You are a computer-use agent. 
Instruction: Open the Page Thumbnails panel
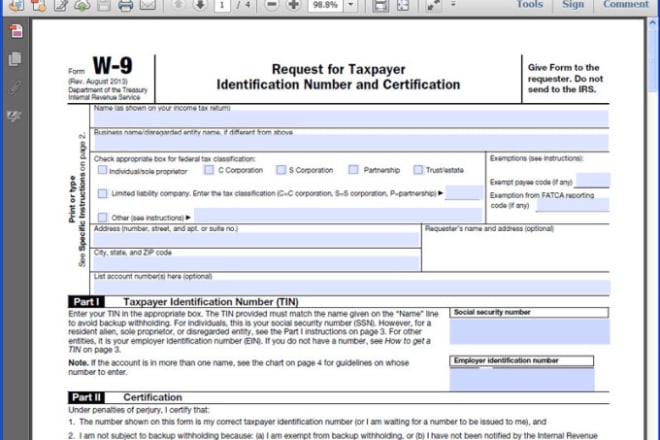(x=15, y=59)
